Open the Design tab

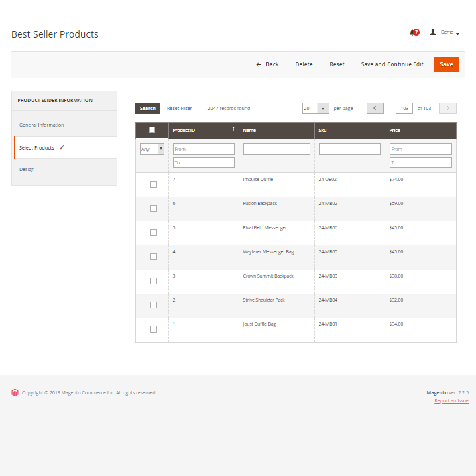[x=27, y=169]
